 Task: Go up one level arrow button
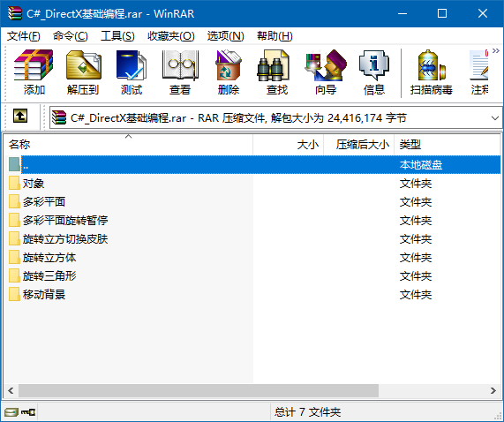pyautogui.click(x=20, y=116)
